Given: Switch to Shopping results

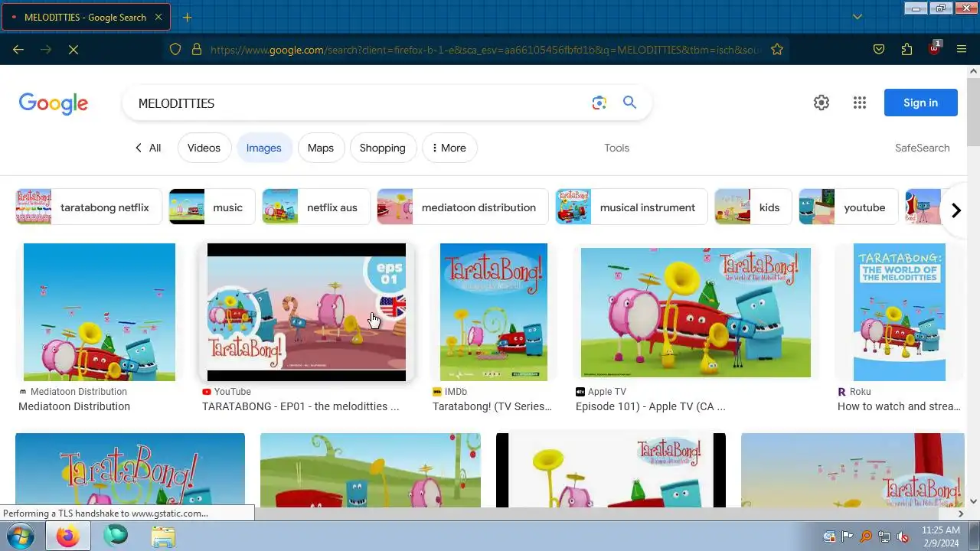Looking at the screenshot, I should pyautogui.click(x=382, y=148).
